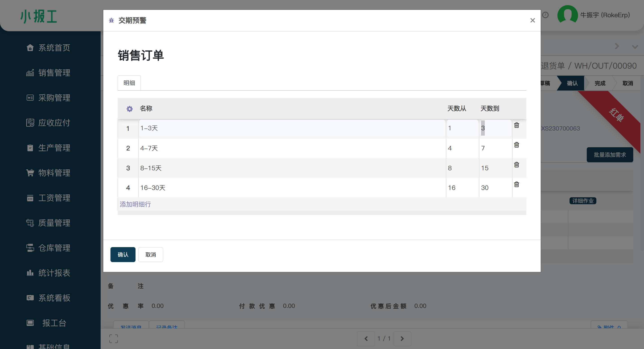Click the bug icon beside 交期预警 title
This screenshot has height=349, width=644.
(112, 21)
